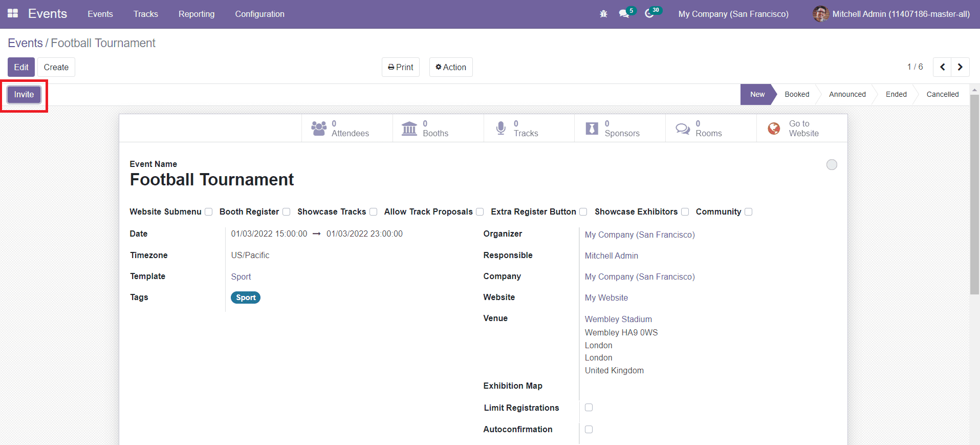Open the Configuration menu

pos(260,14)
